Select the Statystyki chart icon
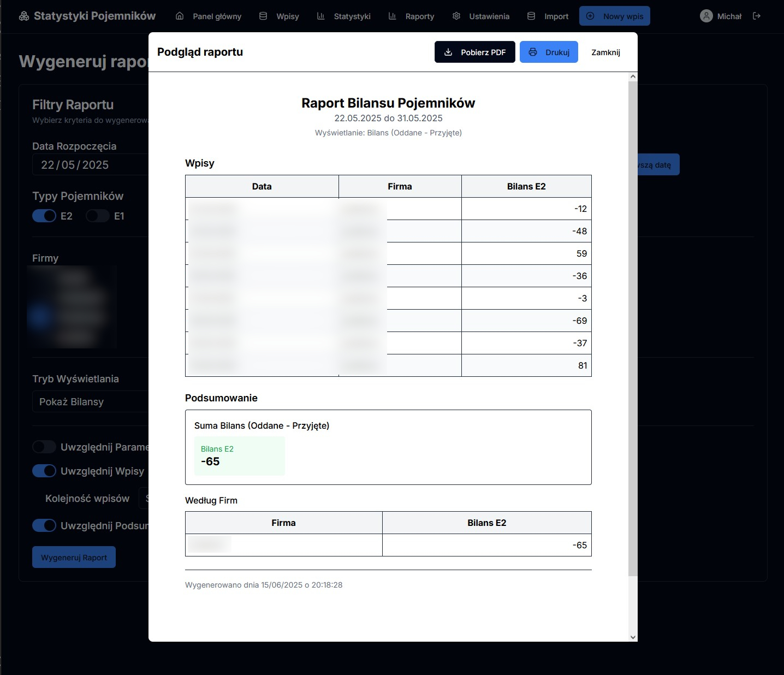 (320, 16)
